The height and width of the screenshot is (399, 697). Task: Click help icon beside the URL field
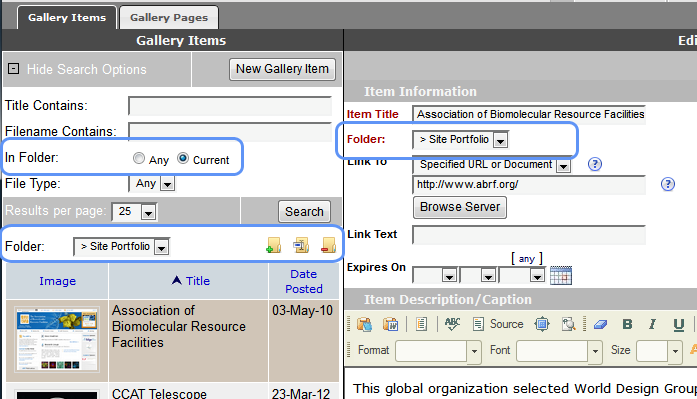[668, 184]
